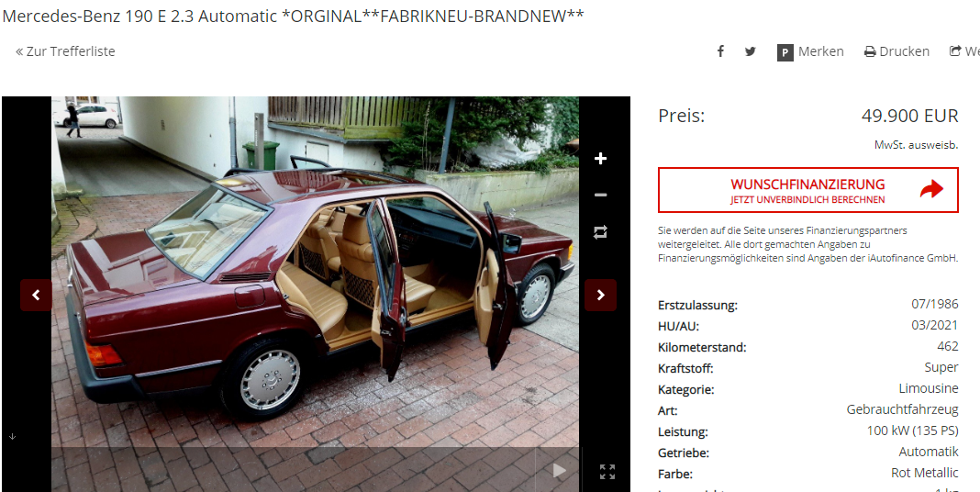Show previous photo with left arrow
This screenshot has height=492, width=980.
point(36,295)
